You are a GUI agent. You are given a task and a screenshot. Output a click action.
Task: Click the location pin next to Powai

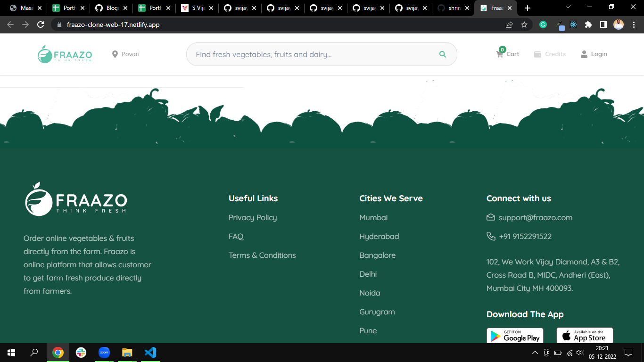point(114,54)
